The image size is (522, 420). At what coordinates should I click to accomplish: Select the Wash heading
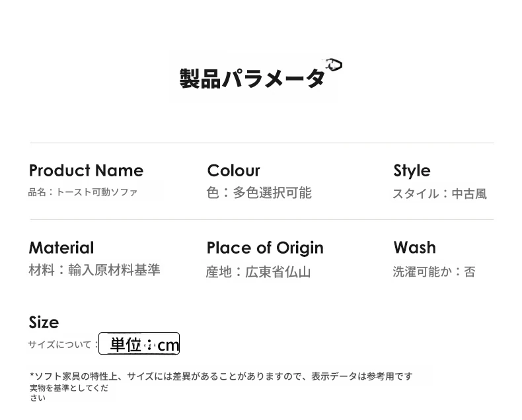click(x=414, y=248)
